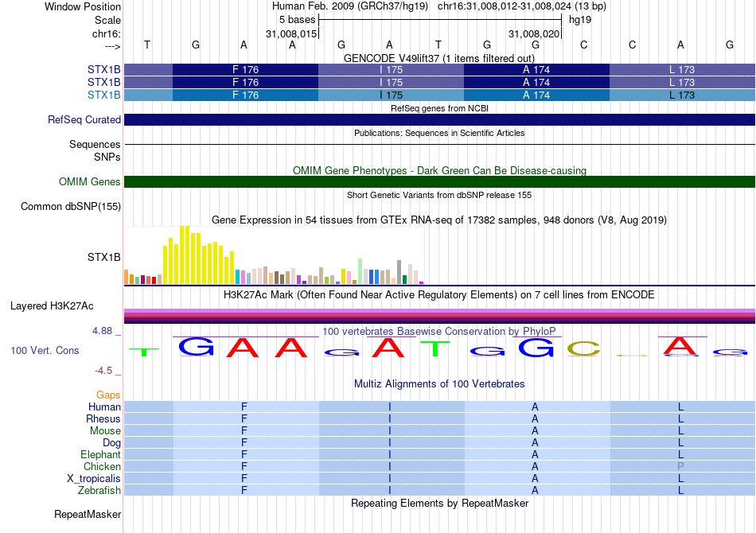Select 'Short Genetic Variants from dbSNP release 155'
The width and height of the screenshot is (756, 533).
[x=439, y=195]
